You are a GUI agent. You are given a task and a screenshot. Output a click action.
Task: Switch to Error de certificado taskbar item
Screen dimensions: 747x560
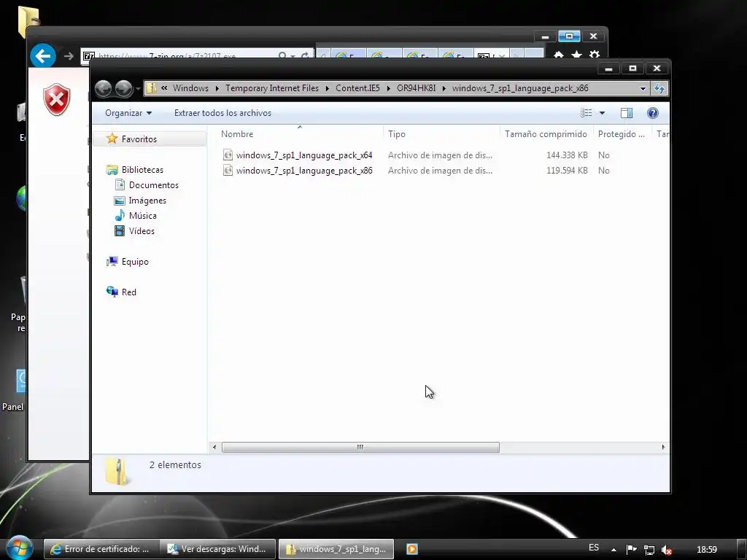click(x=101, y=549)
